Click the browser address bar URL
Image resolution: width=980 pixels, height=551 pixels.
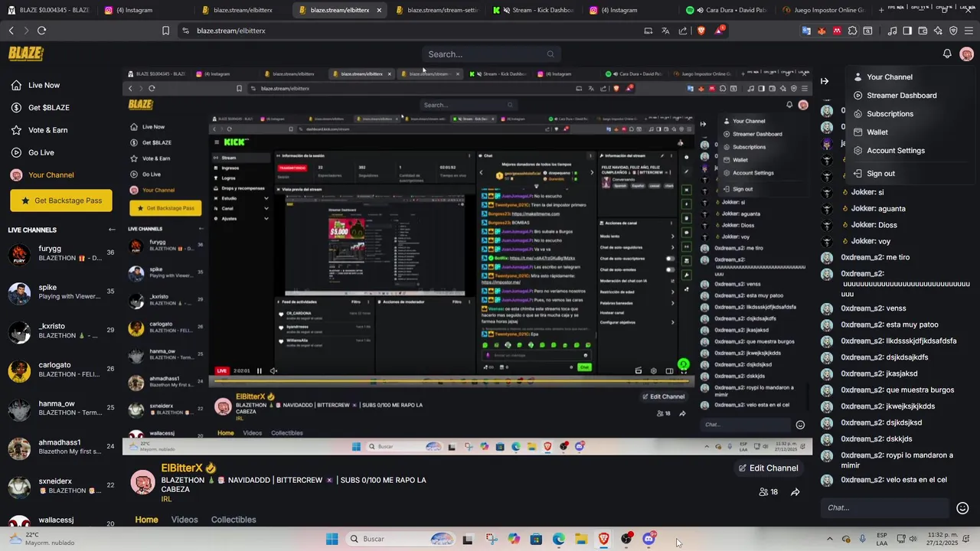pyautogui.click(x=231, y=31)
